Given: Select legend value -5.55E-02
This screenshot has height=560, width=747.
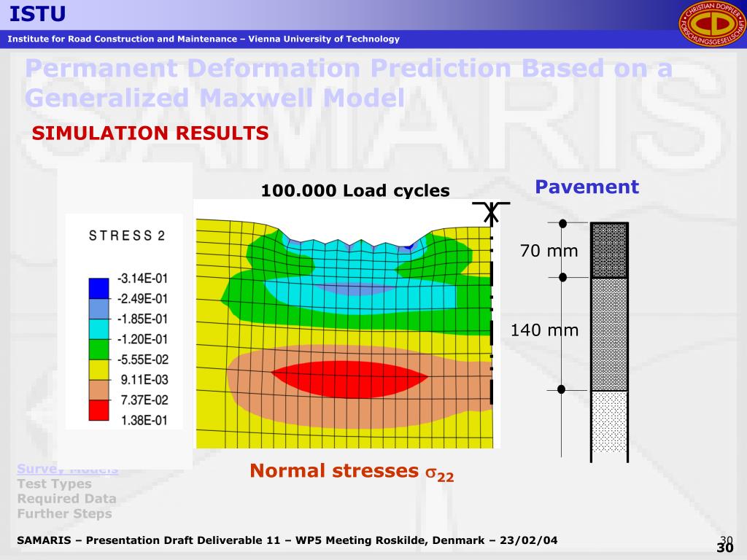Looking at the screenshot, I should tap(142, 359).
